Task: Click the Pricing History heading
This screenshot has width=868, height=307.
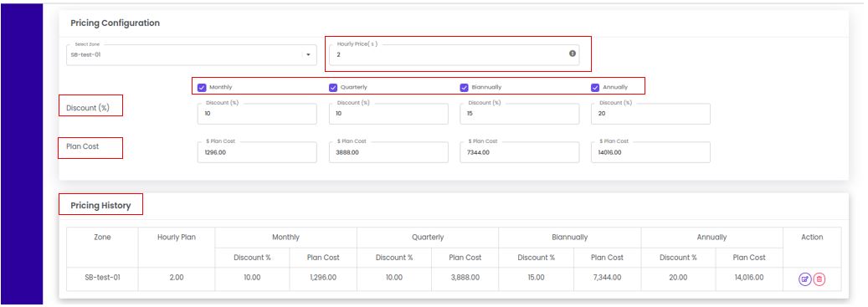Action: tap(100, 206)
